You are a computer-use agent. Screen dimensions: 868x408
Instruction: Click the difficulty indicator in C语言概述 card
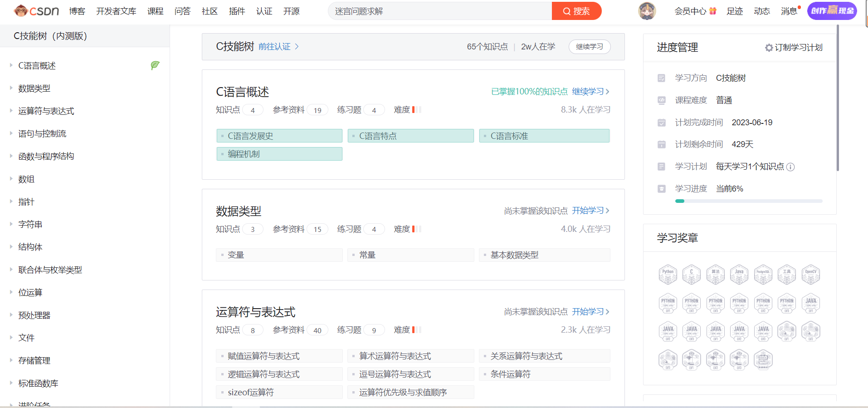(x=416, y=109)
